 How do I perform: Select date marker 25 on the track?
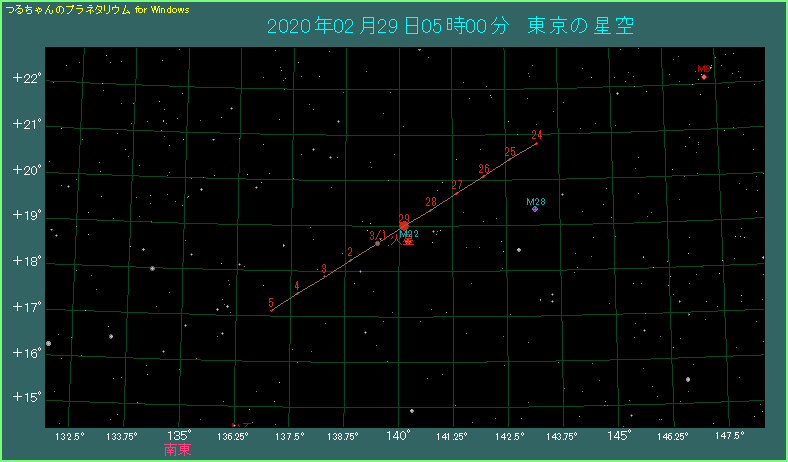510,152
